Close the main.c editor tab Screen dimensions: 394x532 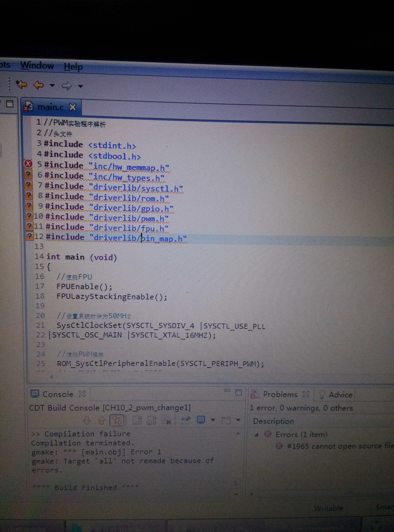(x=73, y=107)
